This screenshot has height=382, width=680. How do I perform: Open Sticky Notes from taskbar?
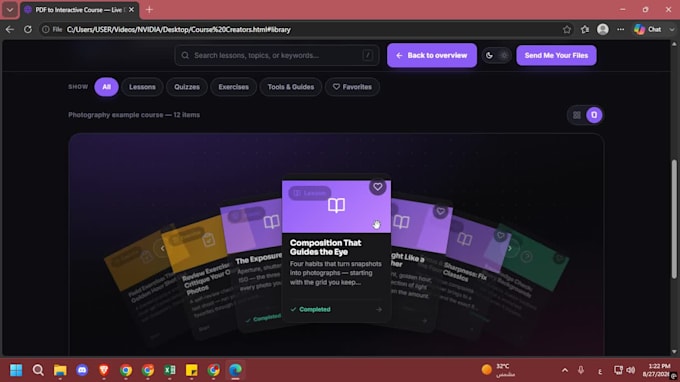tap(191, 370)
